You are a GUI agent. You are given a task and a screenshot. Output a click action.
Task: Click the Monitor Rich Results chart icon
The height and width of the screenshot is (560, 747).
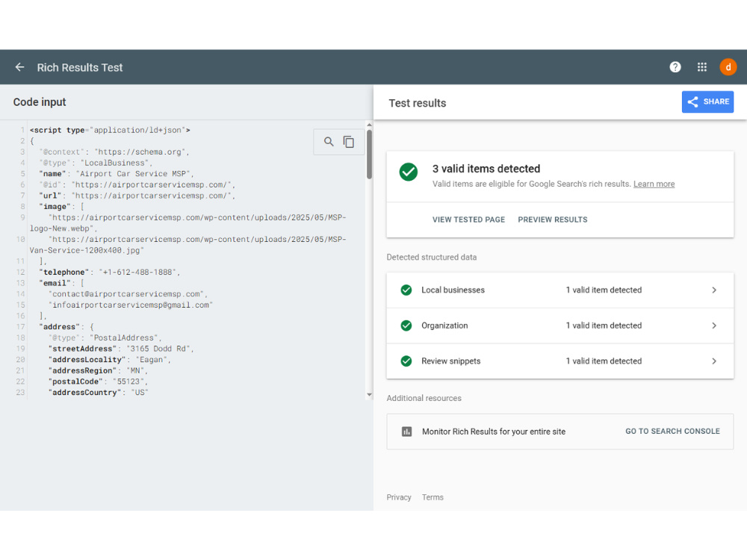406,432
